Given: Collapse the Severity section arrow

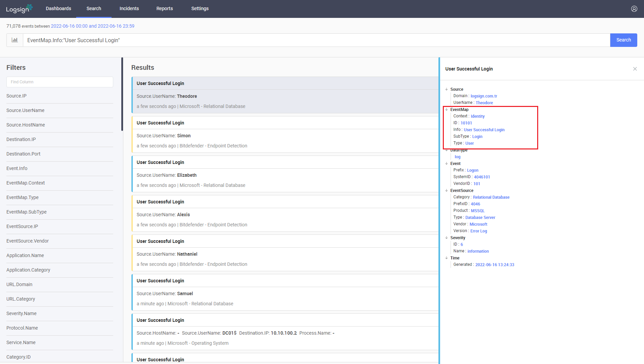Looking at the screenshot, I should point(447,238).
